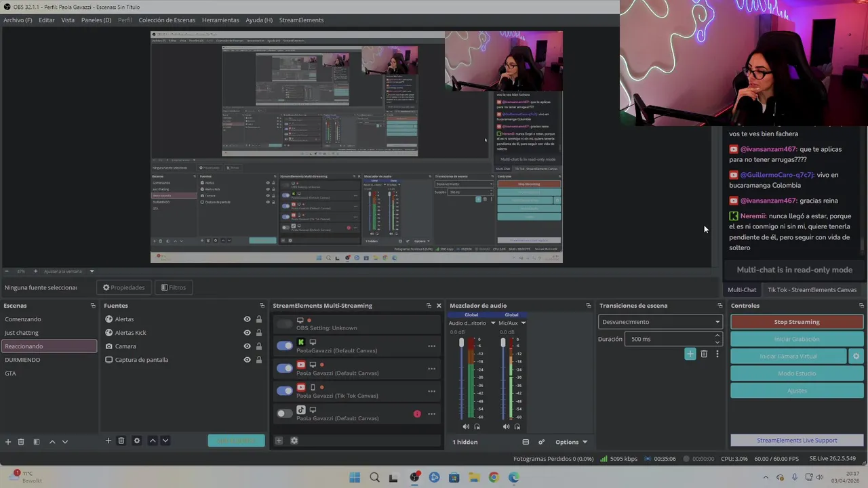Remove source with Fuentes trash icon
Screen dimensions: 868x488
click(121, 441)
